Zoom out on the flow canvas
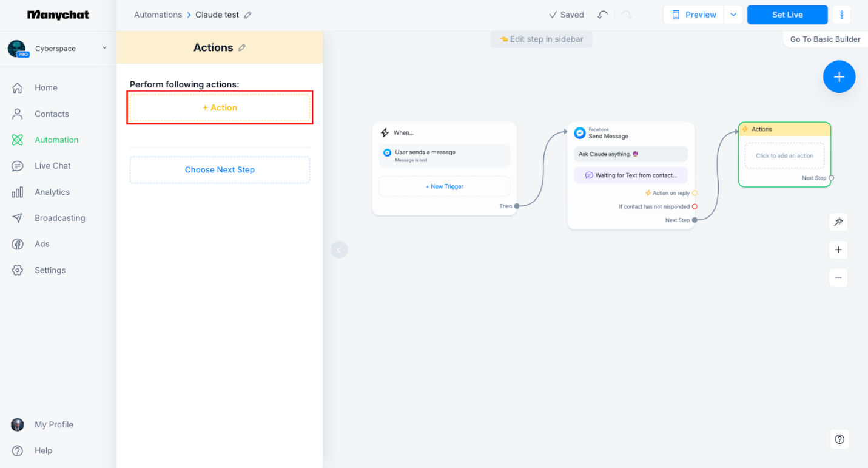 coord(838,277)
